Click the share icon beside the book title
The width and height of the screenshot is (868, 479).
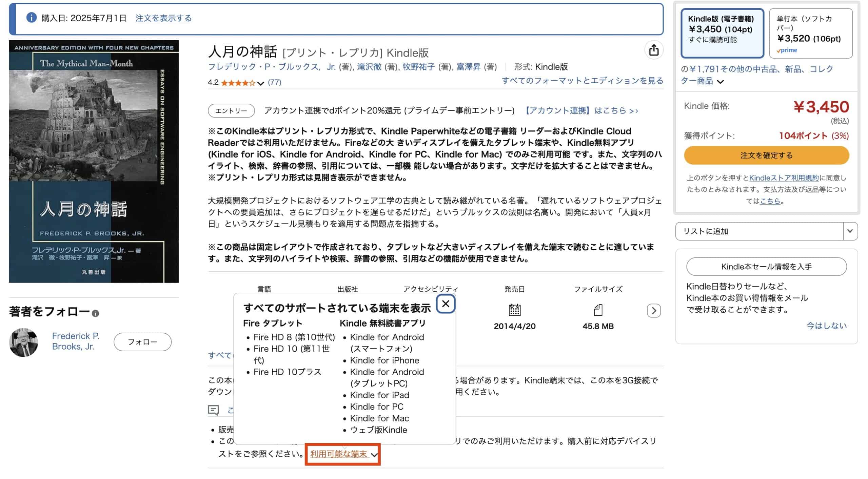654,50
